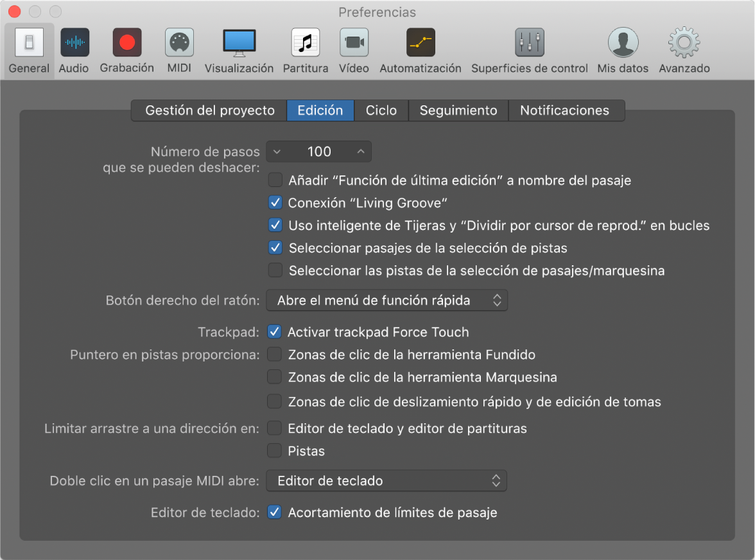
Task: Disable Activar trackpad Force Touch
Action: pyautogui.click(x=275, y=332)
